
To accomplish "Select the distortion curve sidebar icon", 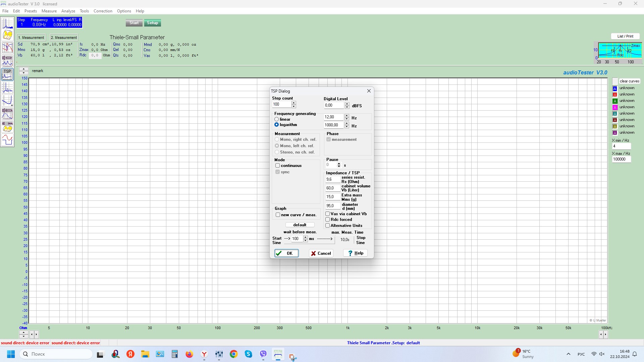I will click(7, 101).
